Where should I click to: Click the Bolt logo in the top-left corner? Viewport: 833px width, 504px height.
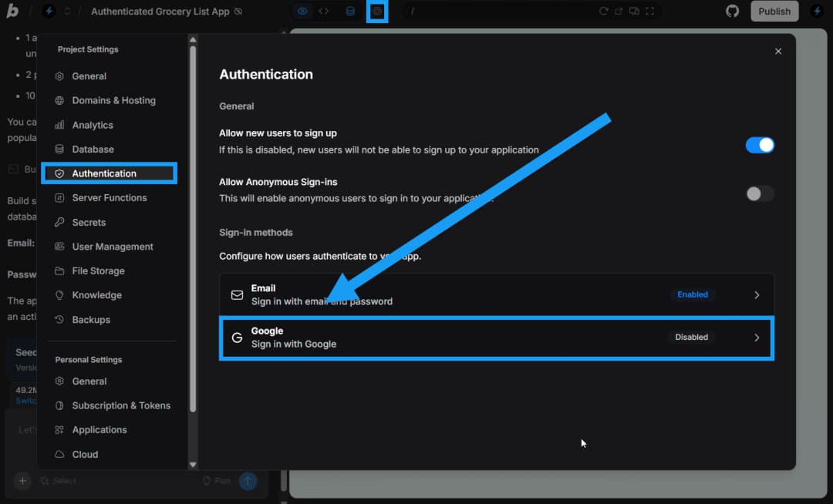pyautogui.click(x=12, y=11)
